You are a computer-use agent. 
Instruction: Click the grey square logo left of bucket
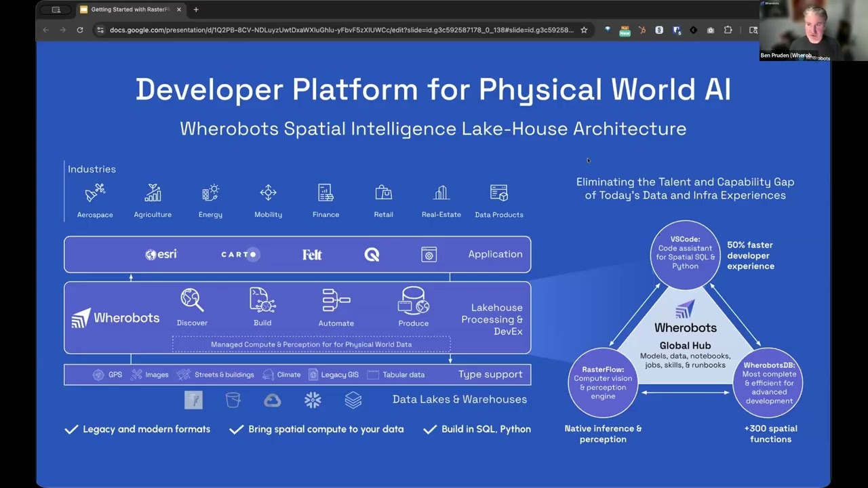pyautogui.click(x=193, y=400)
